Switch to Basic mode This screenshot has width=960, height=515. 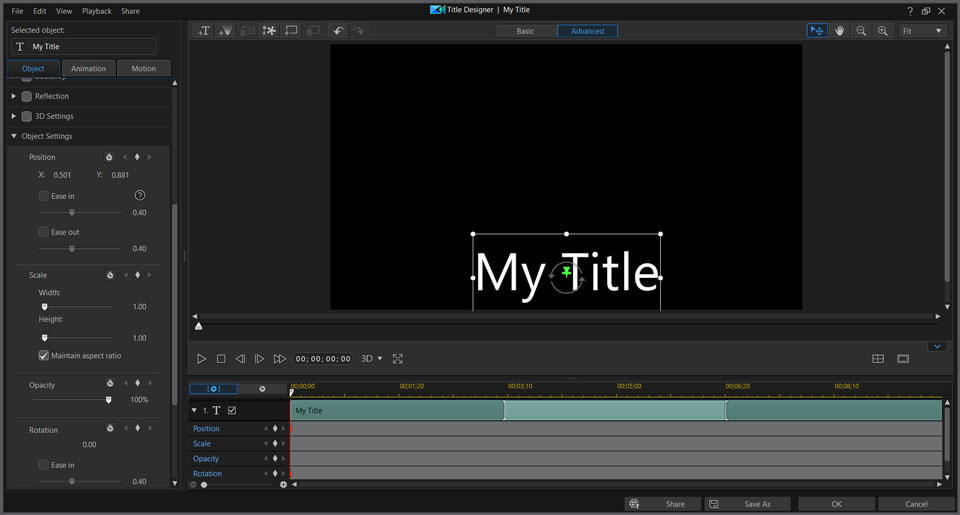(525, 31)
